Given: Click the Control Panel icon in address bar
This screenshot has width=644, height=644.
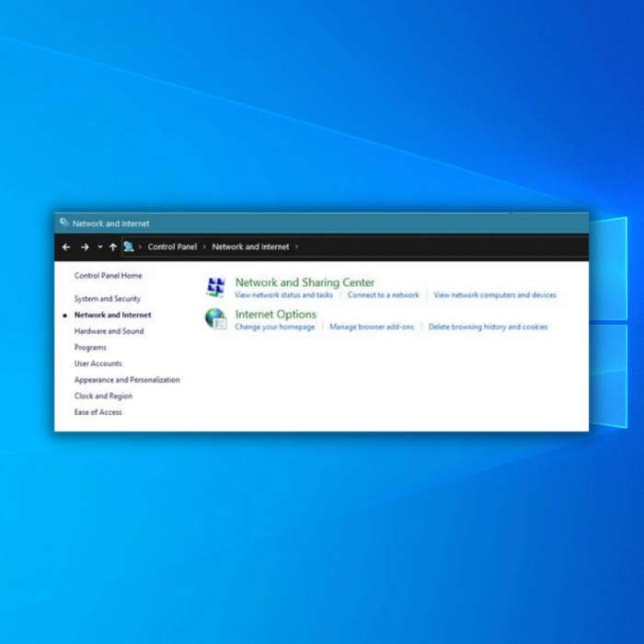Looking at the screenshot, I should click(129, 247).
